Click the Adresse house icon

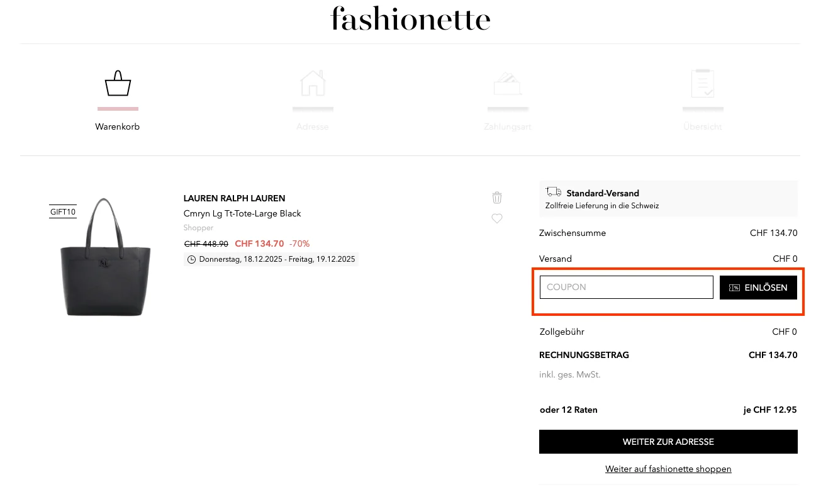(x=313, y=83)
